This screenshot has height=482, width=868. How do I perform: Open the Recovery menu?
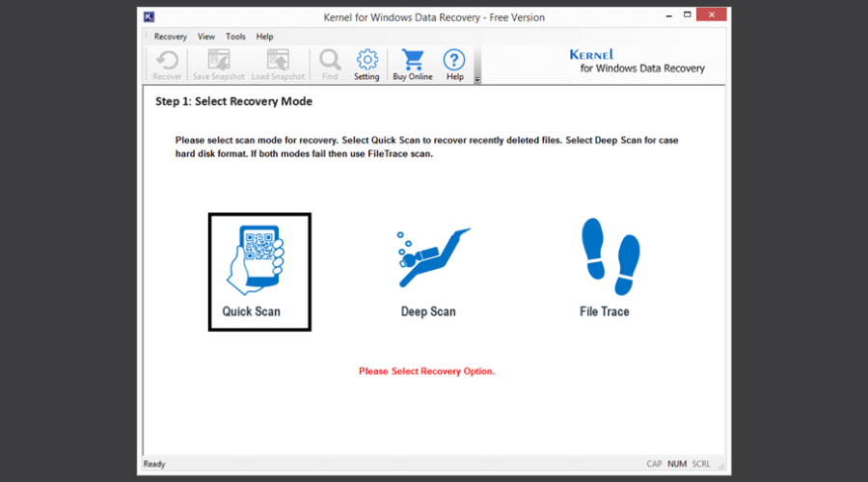[171, 37]
